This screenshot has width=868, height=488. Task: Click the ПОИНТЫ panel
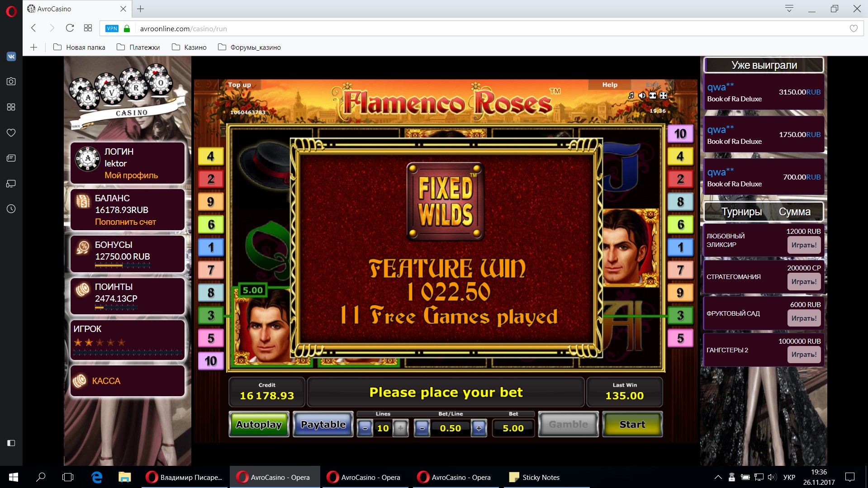pos(128,296)
